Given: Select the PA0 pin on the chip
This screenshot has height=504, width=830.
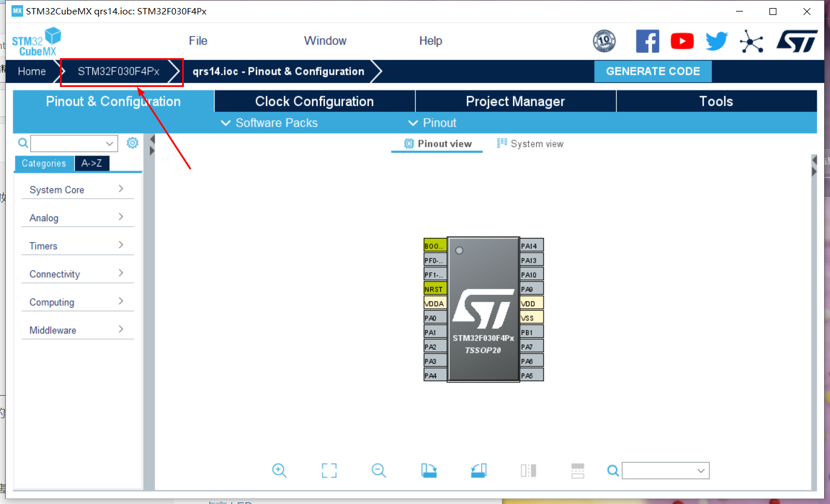Looking at the screenshot, I should (x=435, y=317).
